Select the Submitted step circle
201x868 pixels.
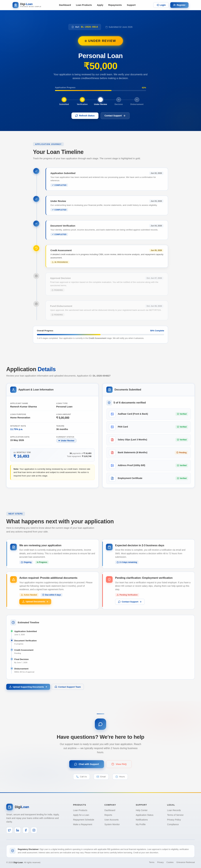[x=64, y=100]
